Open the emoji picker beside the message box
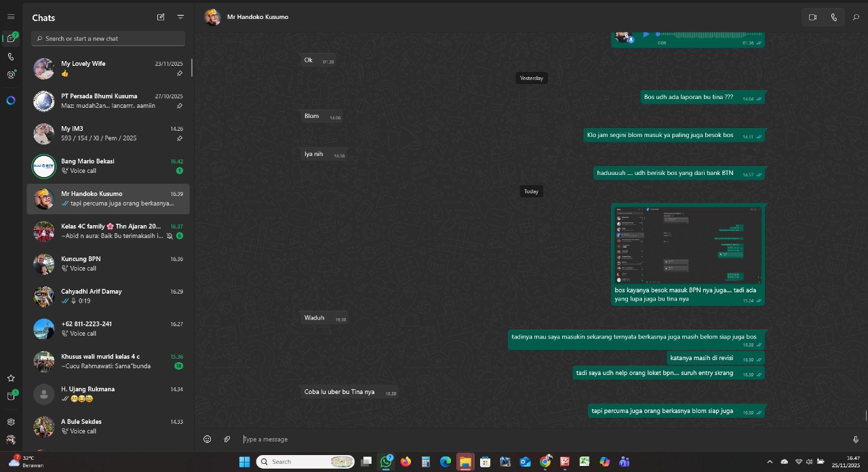Screen dimensions: 868x472 pos(208,439)
